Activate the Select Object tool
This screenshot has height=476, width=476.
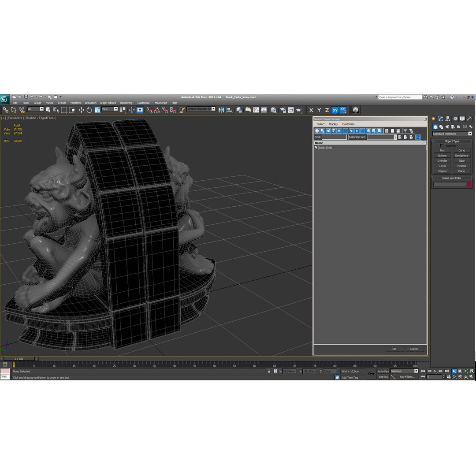48,110
